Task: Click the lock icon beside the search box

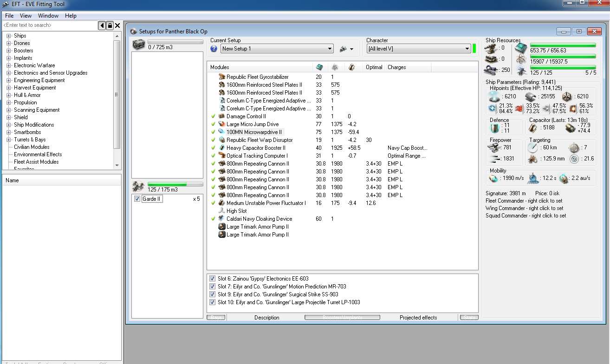Action: click(x=110, y=26)
